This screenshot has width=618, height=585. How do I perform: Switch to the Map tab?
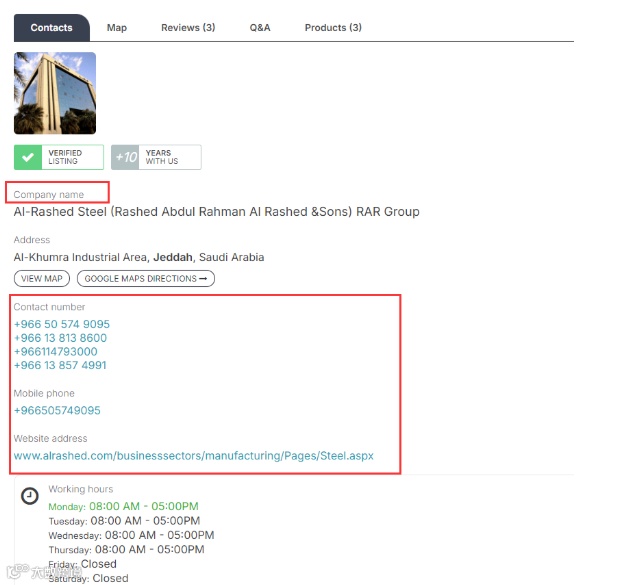point(117,28)
